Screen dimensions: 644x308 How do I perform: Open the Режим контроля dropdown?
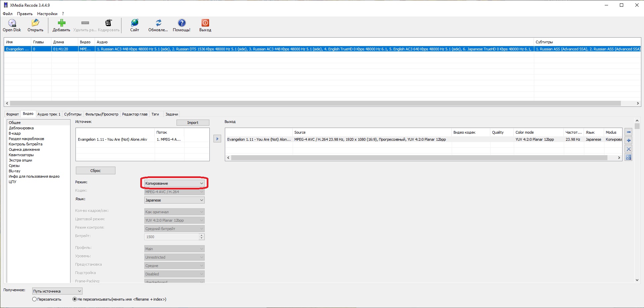(174, 229)
